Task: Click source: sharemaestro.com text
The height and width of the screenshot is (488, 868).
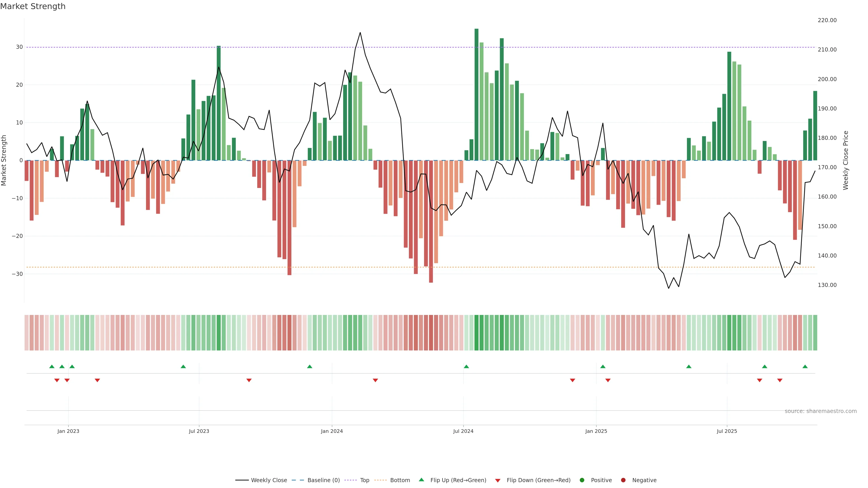Action: click(821, 411)
